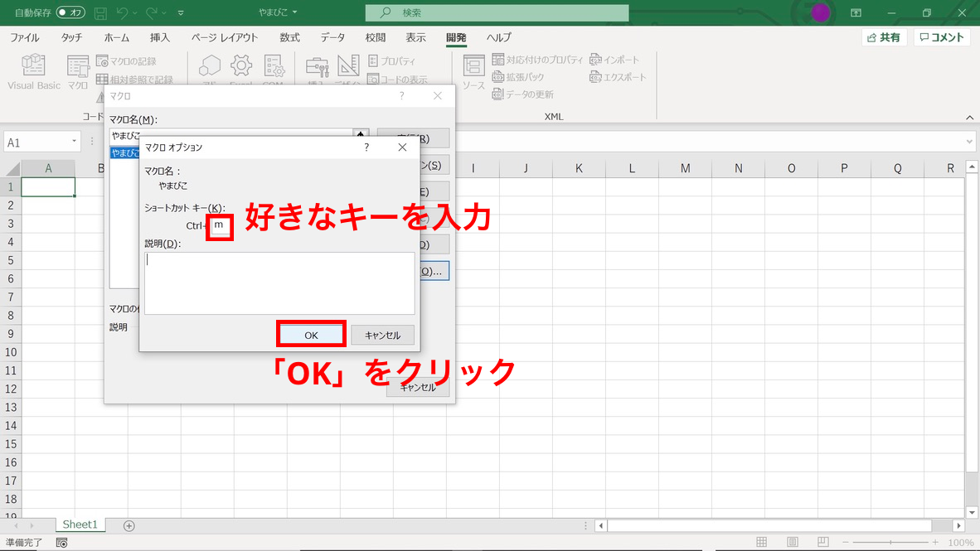Switch to Normal view in the status bar

(x=761, y=542)
